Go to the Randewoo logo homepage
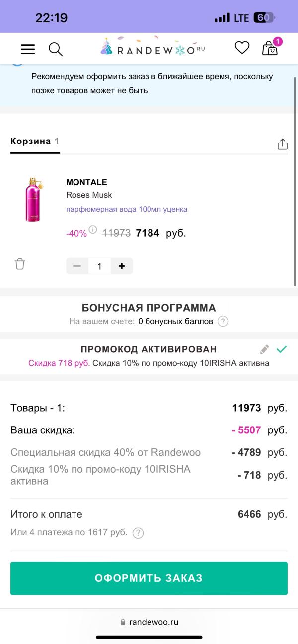This screenshot has height=644, width=298. (x=152, y=48)
